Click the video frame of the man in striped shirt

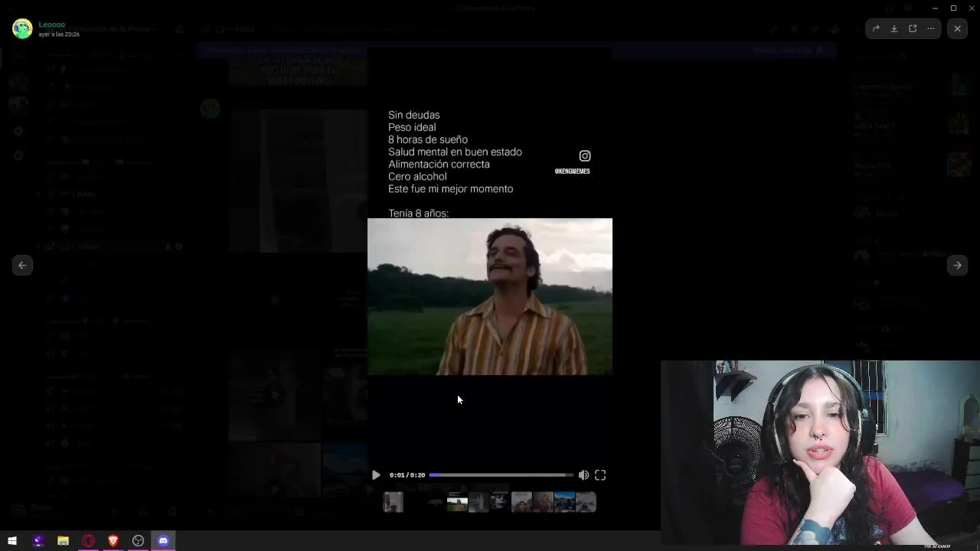(490, 297)
